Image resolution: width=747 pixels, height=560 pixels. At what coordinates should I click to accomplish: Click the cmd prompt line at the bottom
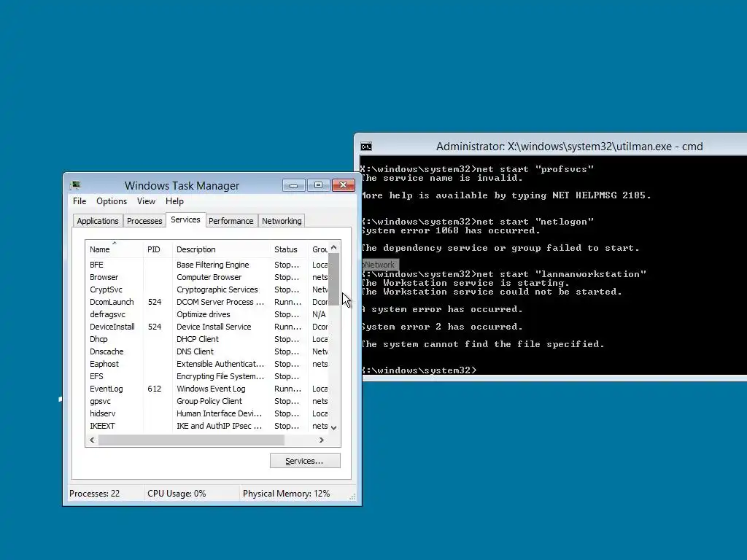(x=418, y=370)
